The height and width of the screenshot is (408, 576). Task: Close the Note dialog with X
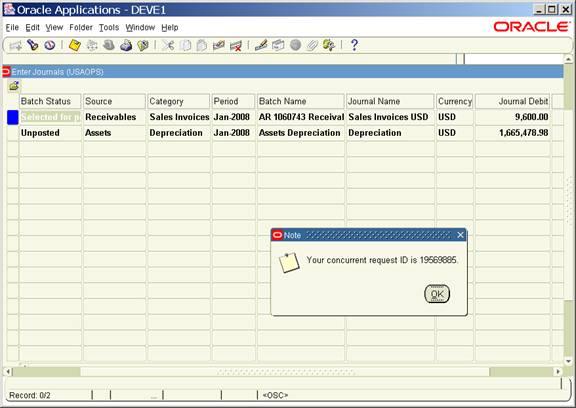pos(460,235)
